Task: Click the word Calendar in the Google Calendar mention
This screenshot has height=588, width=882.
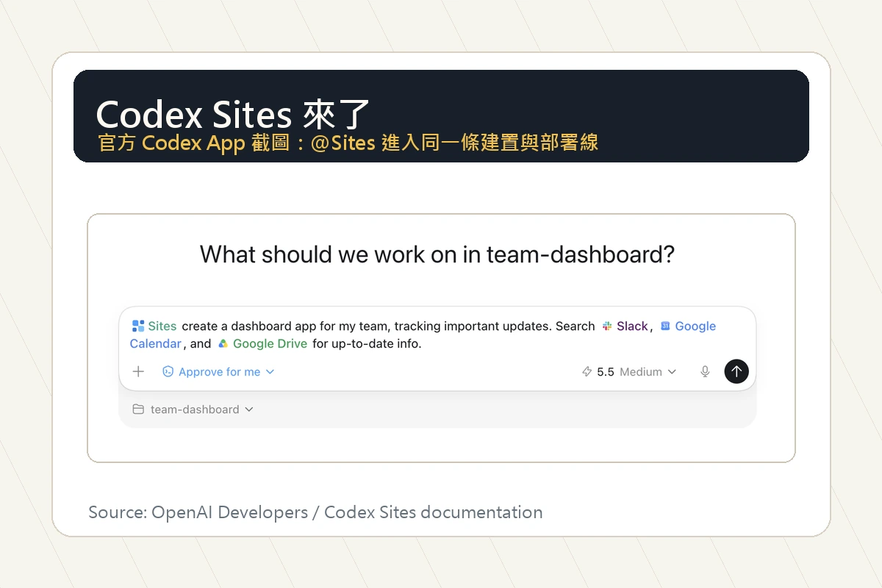Action: pos(156,344)
